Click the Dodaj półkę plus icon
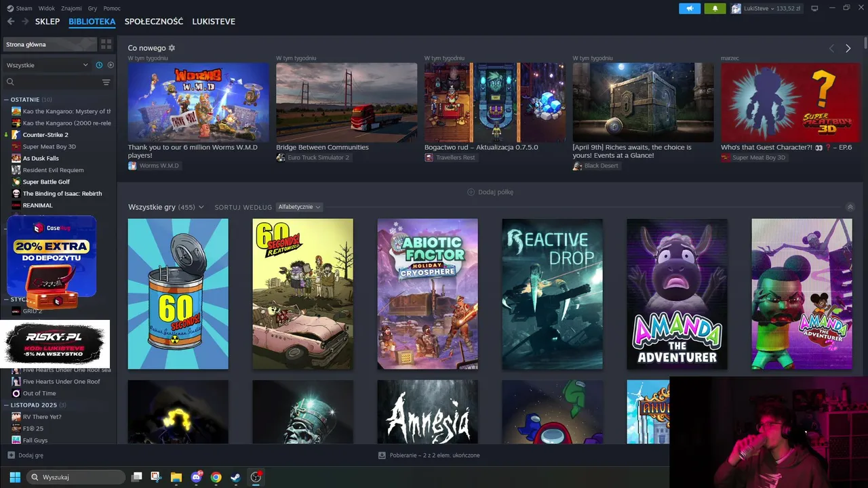Viewport: 868px width, 488px height. coord(471,192)
